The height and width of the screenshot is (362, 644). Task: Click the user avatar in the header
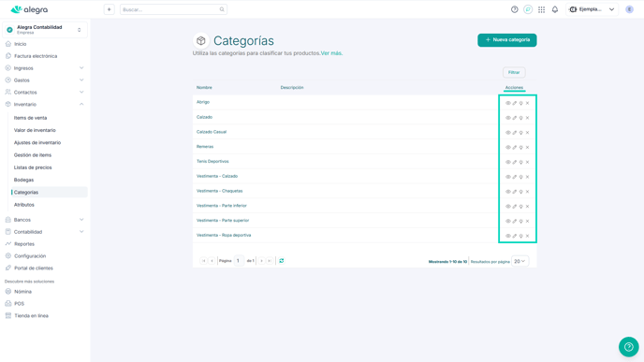pyautogui.click(x=629, y=9)
